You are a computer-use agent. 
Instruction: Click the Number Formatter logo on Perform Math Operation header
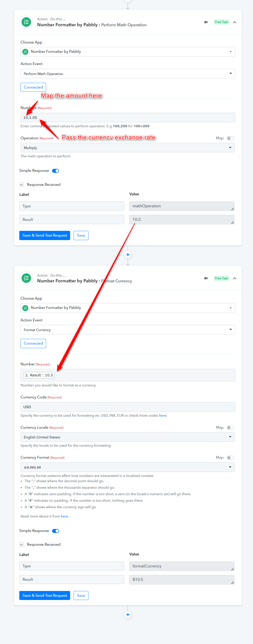click(26, 22)
